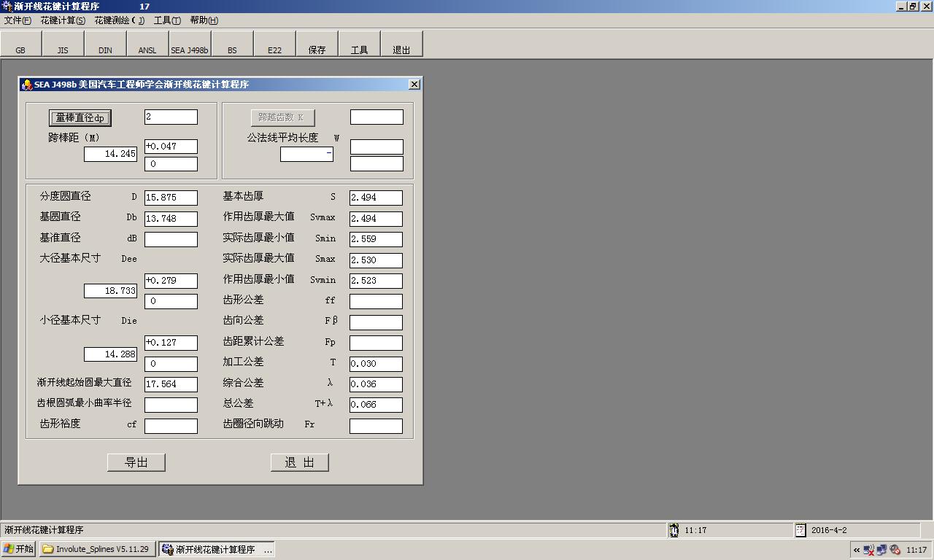Click the 大径基本尺寸 field 18.733
The height and width of the screenshot is (560, 934).
110,291
